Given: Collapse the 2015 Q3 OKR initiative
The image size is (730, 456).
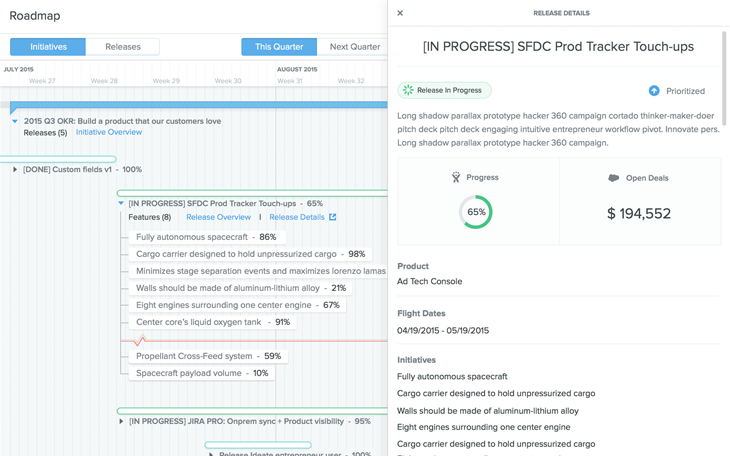Looking at the screenshot, I should click(x=15, y=121).
